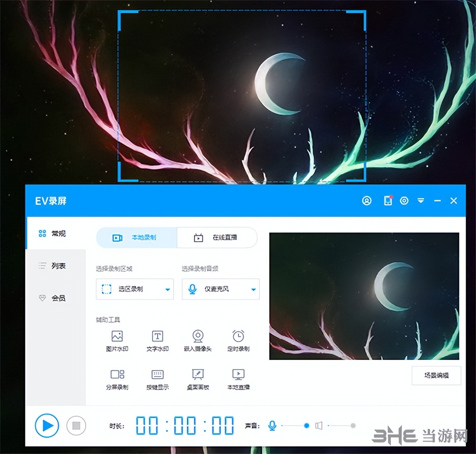Image resolution: width=476 pixels, height=454 pixels.
Task: Open the account icon in the title bar
Action: click(x=366, y=201)
